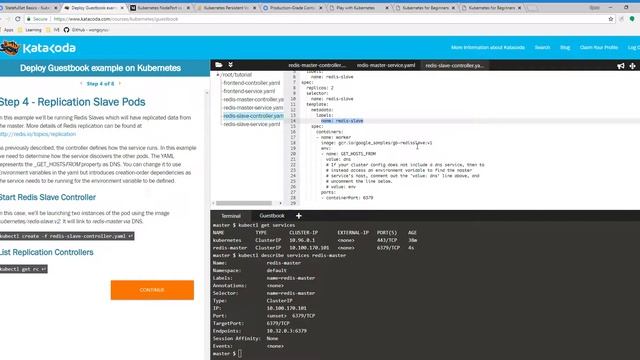
Task: Run kubectl create redis-slave-controller command block
Action: point(67,236)
